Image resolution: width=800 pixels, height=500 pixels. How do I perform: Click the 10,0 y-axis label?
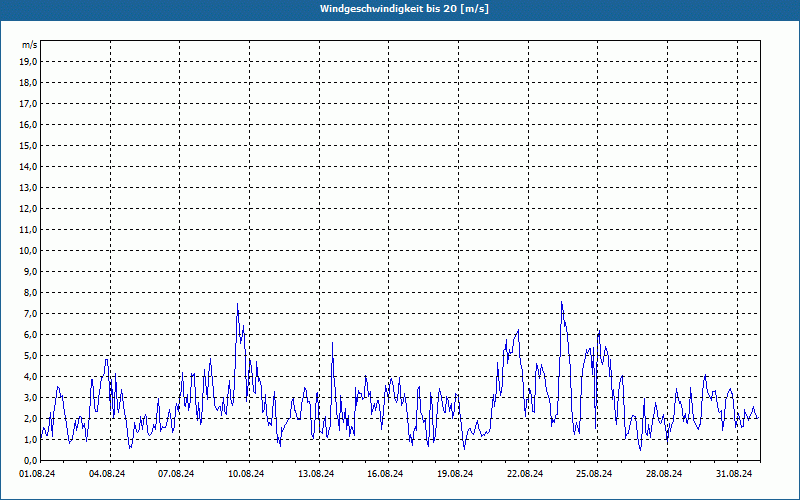(28, 251)
